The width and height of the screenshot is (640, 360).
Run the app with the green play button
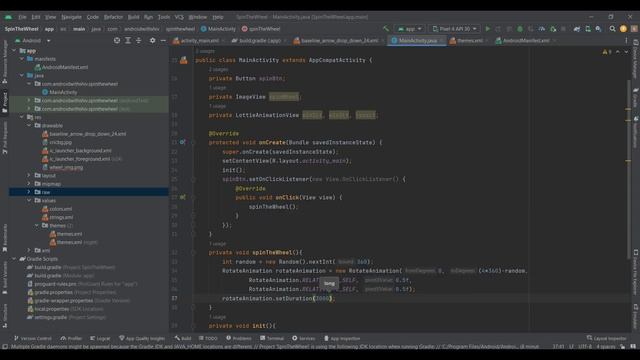pyautogui.click(x=487, y=29)
